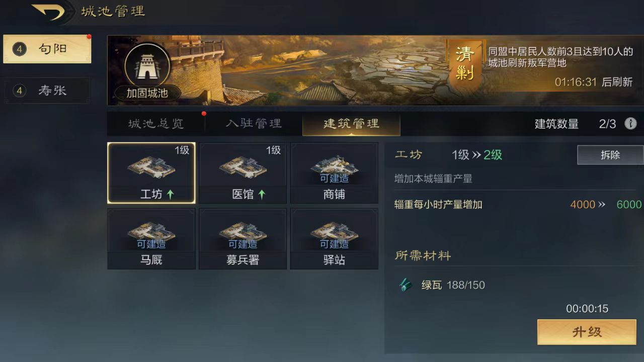This screenshot has height=362, width=644.
Task: Click the back arrow icon beside 城池管理
Action: pos(48,12)
